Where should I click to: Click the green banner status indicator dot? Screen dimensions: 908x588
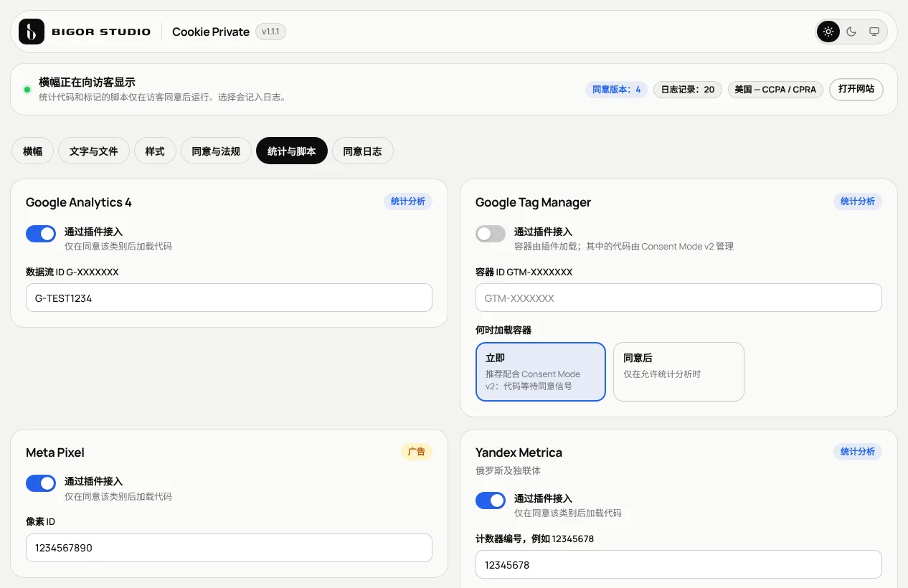27,90
